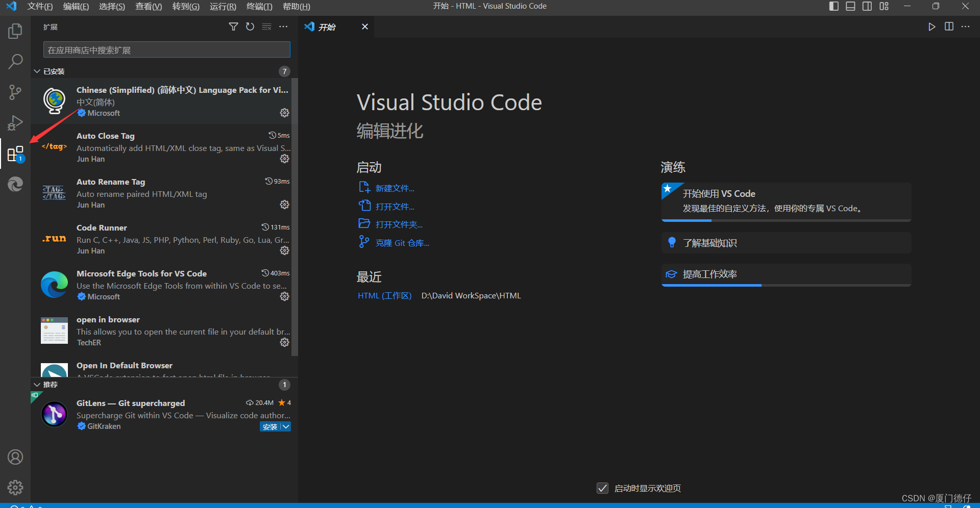Toggle show welcome page on startup
Image resolution: width=980 pixels, height=508 pixels.
[x=602, y=488]
